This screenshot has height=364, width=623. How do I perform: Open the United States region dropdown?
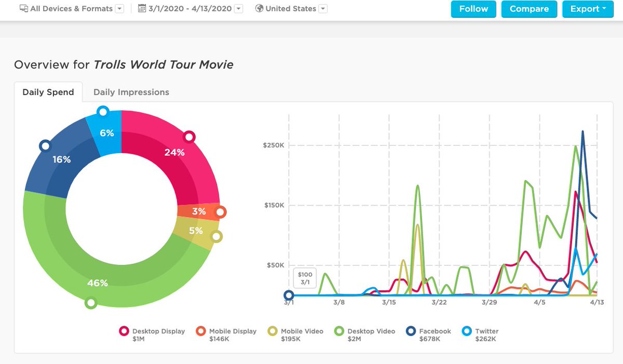tap(322, 8)
